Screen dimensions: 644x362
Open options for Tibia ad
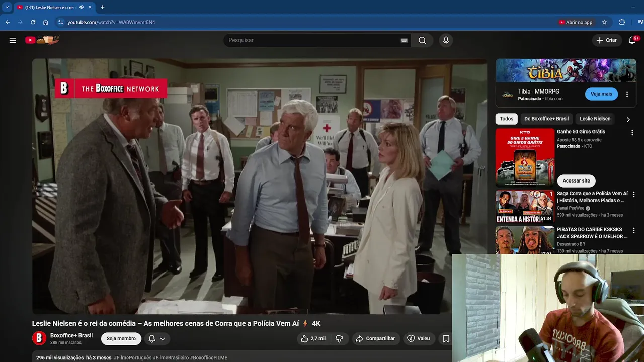pos(627,94)
